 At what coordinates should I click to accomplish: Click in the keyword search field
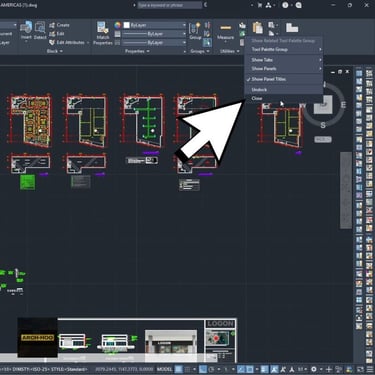[169, 5]
